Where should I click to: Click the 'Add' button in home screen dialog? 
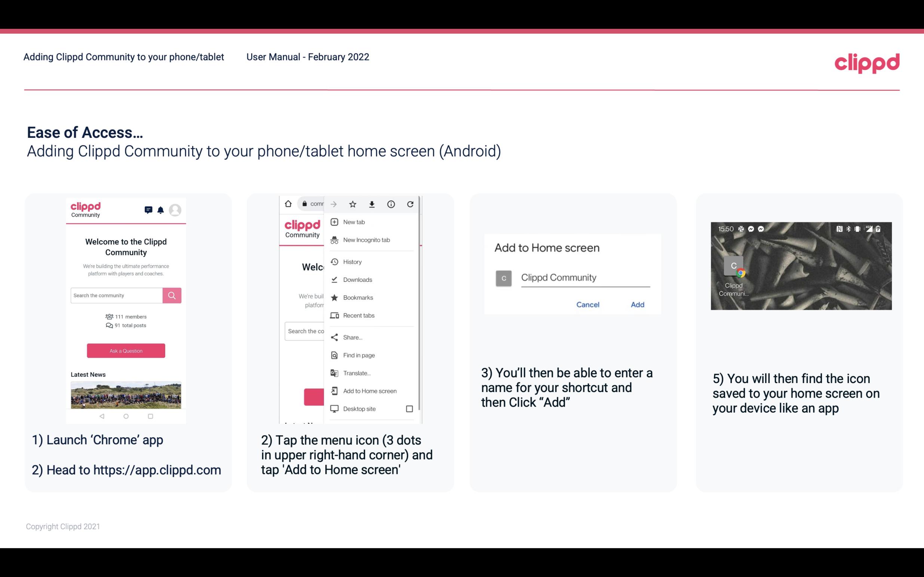[636, 305]
